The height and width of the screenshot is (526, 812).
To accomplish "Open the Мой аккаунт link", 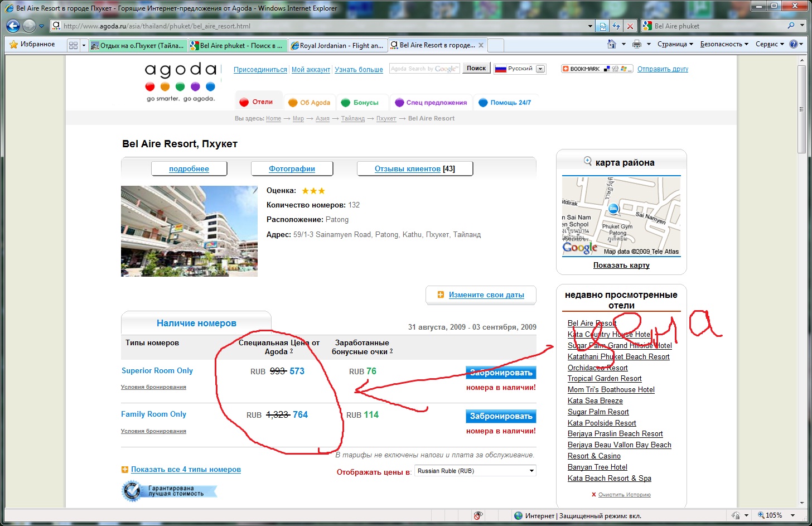I will [311, 70].
